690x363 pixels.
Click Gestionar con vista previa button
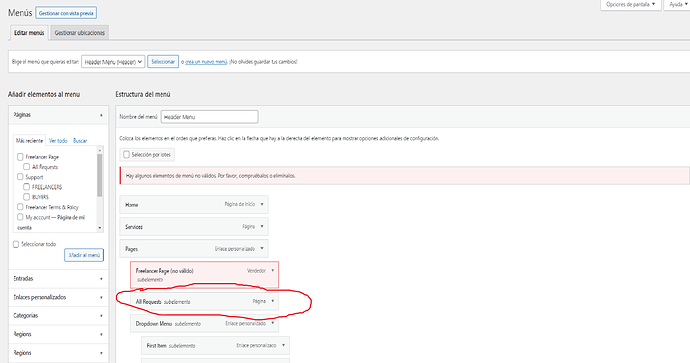click(x=66, y=13)
